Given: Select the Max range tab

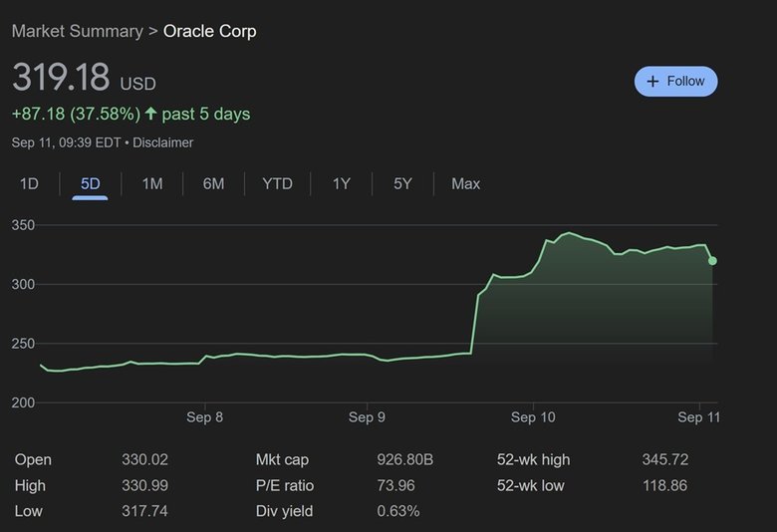Looking at the screenshot, I should tap(466, 184).
